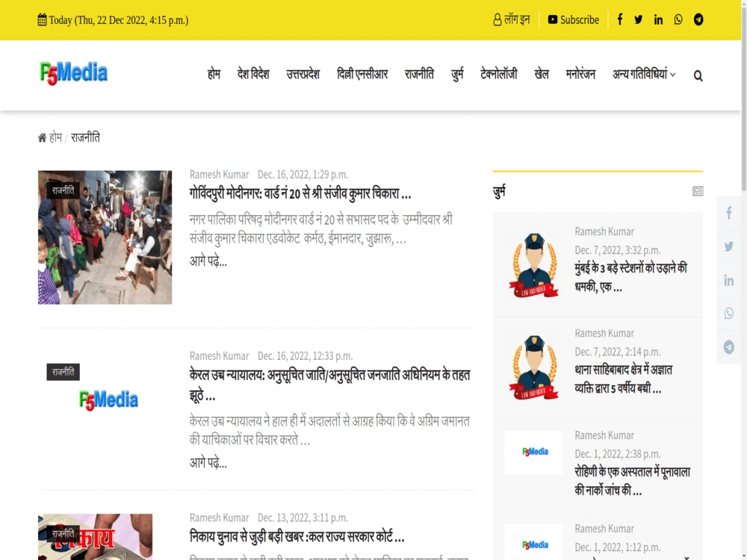Screen dimensions: 747x560
Task: Click राजनीति tag on गोविंदपुरी photo
Action: (63, 190)
